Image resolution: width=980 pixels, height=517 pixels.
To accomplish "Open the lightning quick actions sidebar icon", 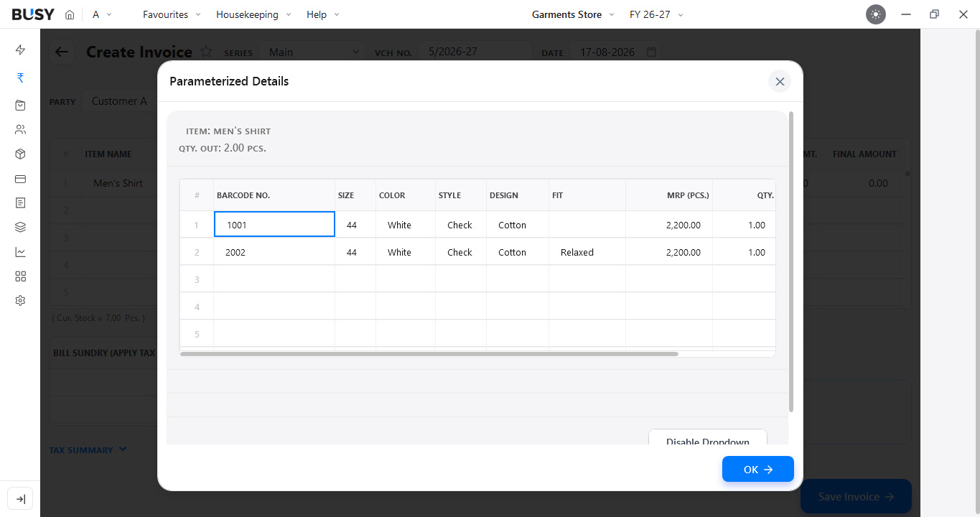I will pyautogui.click(x=20, y=50).
